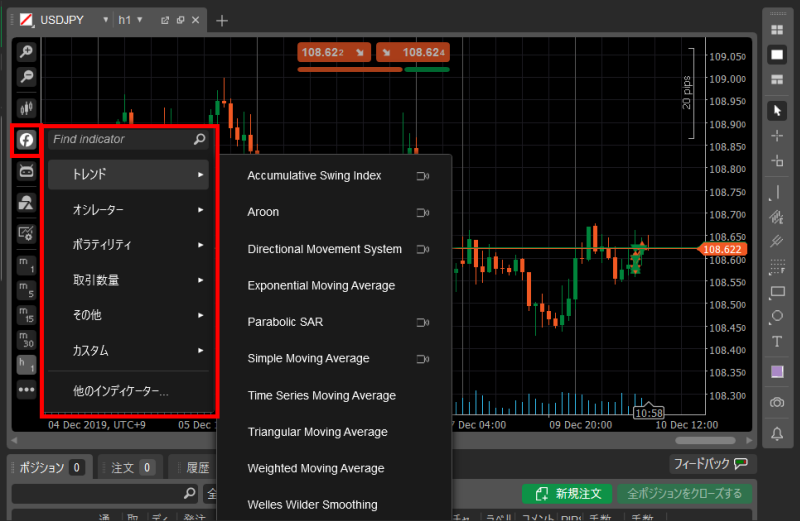
Task: Open the cBots robot icon
Action: 26,171
